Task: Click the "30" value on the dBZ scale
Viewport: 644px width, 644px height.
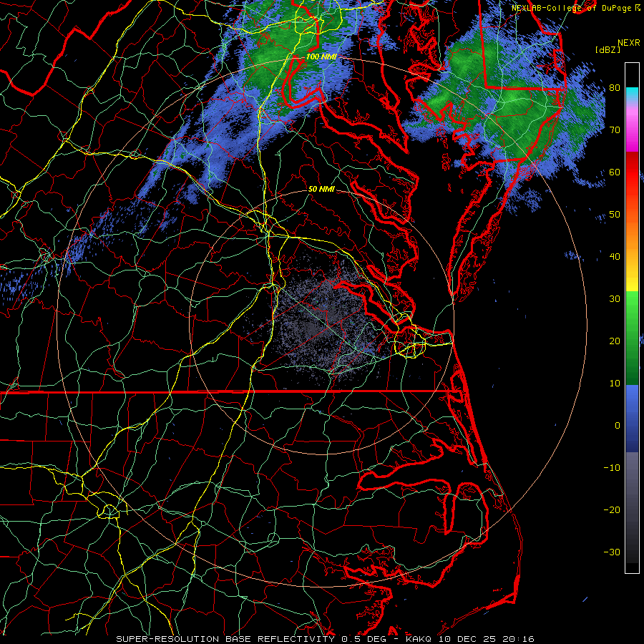Action: 615,299
